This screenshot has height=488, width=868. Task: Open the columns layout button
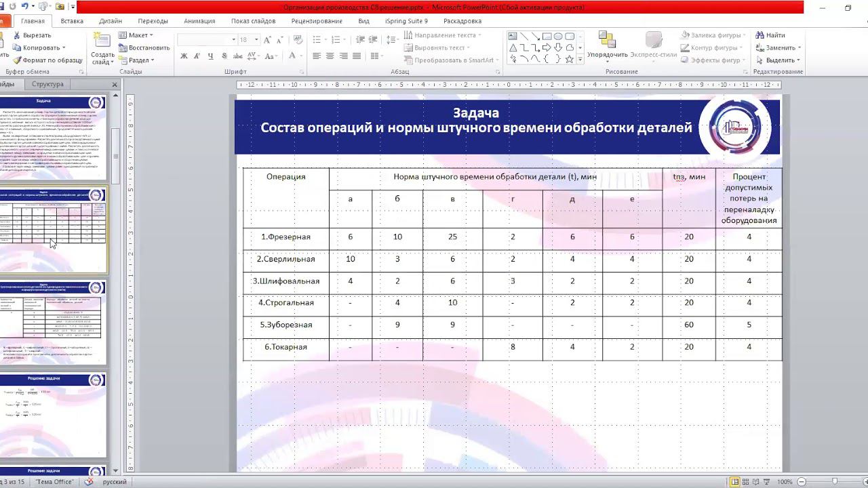point(378,56)
